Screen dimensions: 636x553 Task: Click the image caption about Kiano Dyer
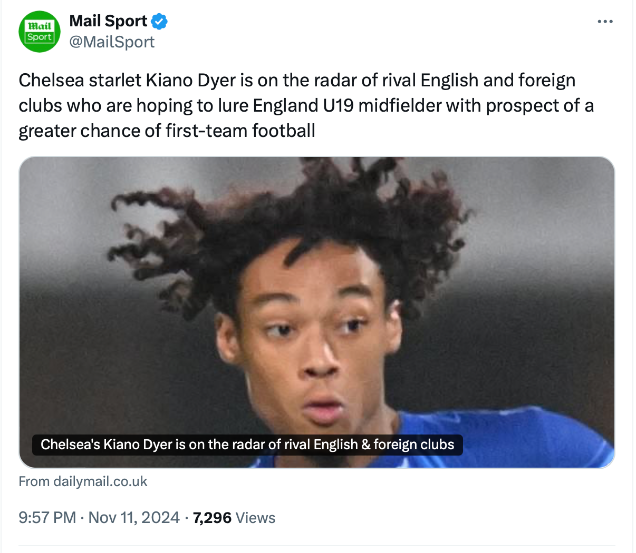pos(247,444)
